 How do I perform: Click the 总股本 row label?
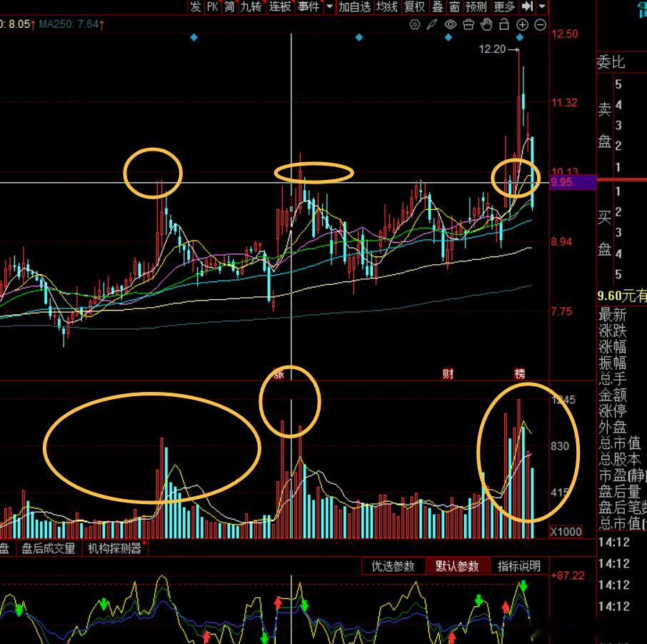click(x=619, y=459)
